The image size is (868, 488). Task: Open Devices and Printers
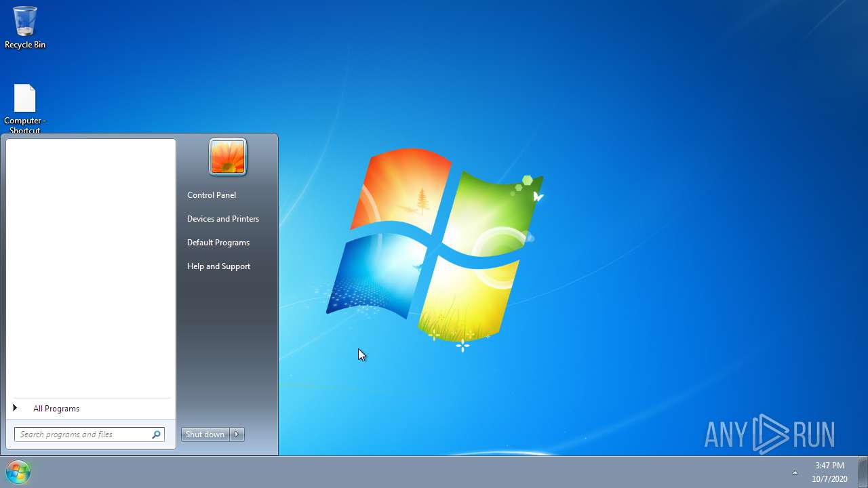pyautogui.click(x=223, y=219)
